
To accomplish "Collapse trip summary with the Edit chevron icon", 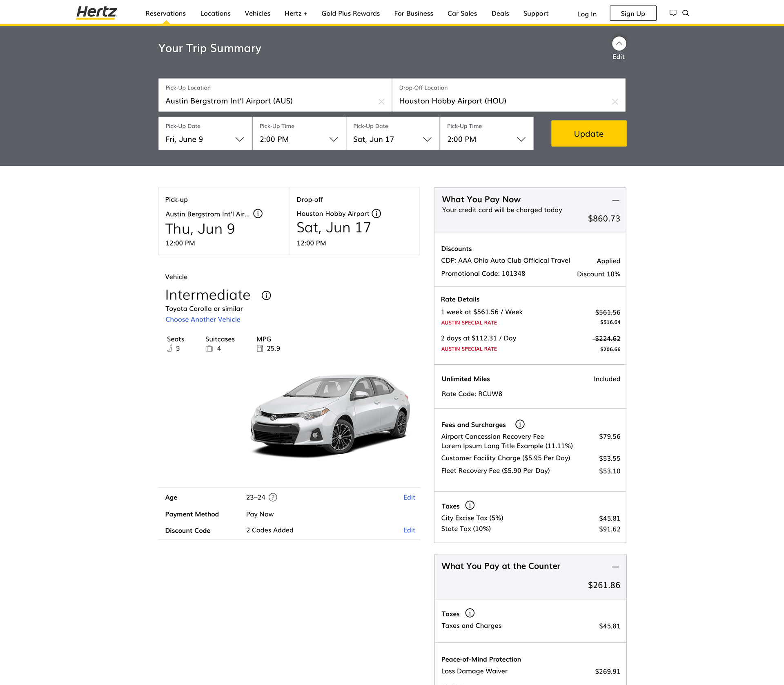I will coord(619,43).
